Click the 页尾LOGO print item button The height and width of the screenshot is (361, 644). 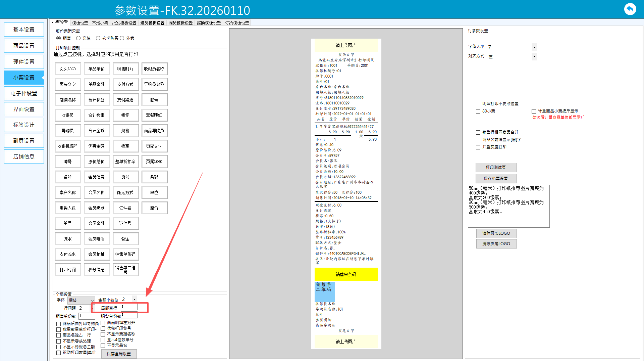[154, 162]
